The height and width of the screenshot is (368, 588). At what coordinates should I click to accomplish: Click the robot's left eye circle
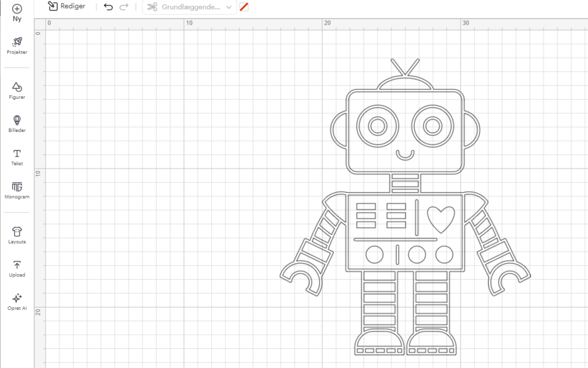pos(377,126)
